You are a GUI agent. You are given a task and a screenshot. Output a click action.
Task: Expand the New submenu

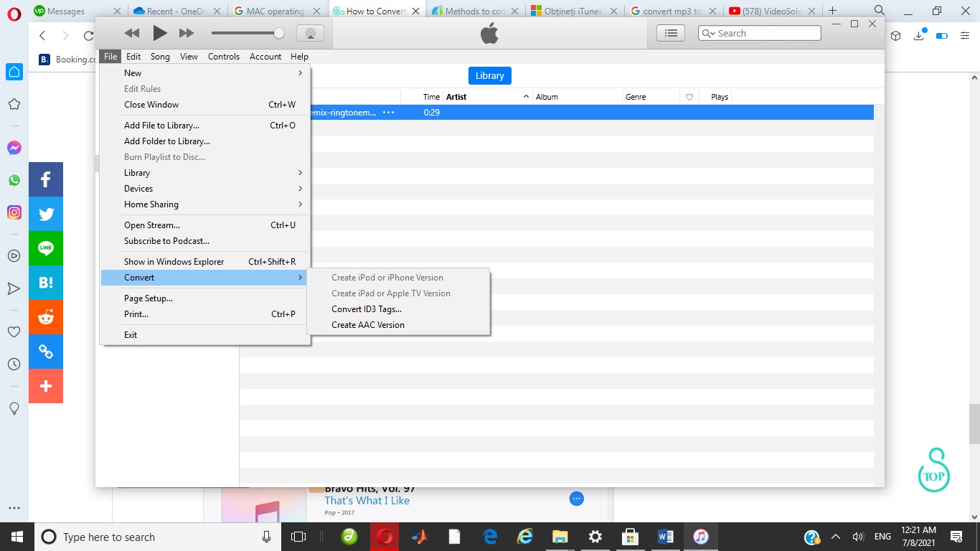click(x=204, y=73)
